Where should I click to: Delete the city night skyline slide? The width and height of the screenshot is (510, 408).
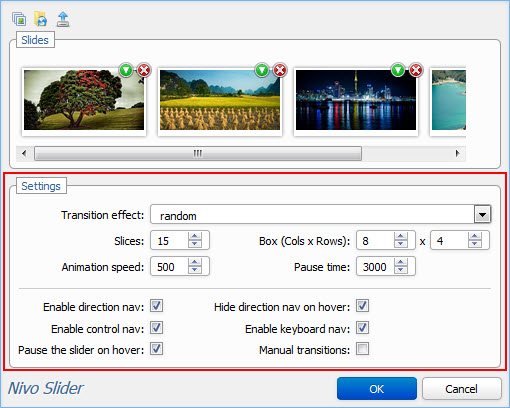point(416,70)
